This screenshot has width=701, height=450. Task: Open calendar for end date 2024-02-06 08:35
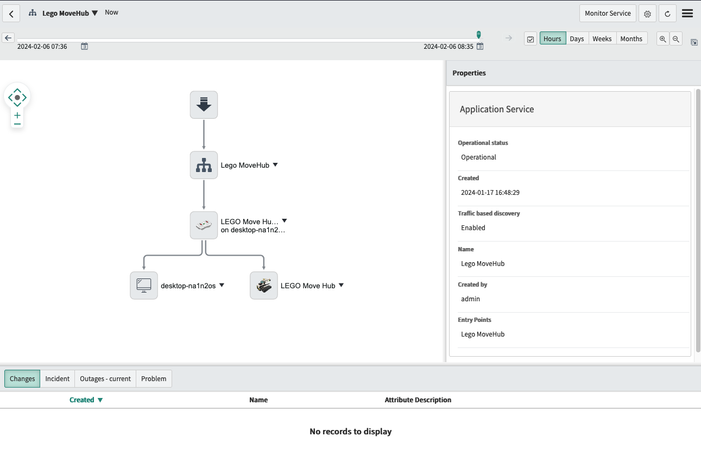click(x=480, y=46)
